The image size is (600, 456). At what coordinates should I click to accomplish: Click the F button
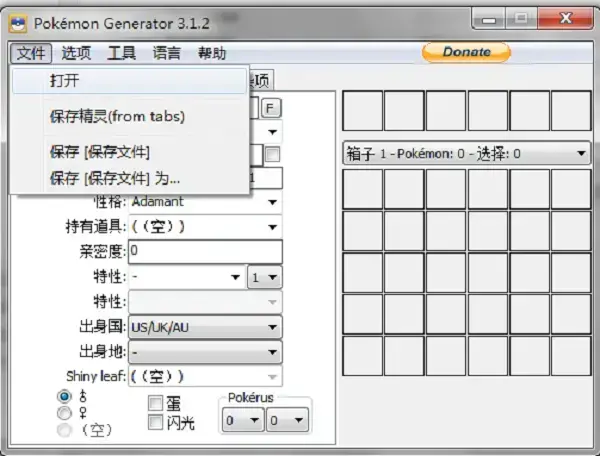[x=271, y=108]
